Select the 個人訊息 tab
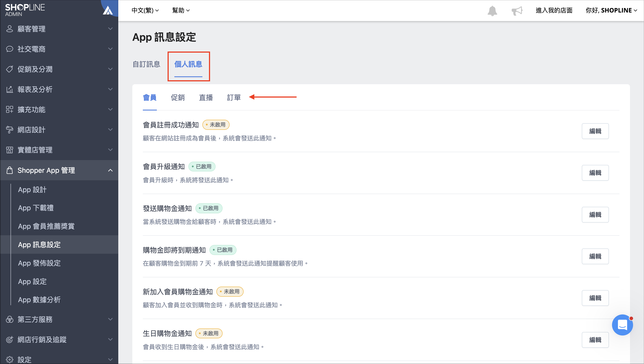Viewport: 644px width, 364px height. (188, 64)
